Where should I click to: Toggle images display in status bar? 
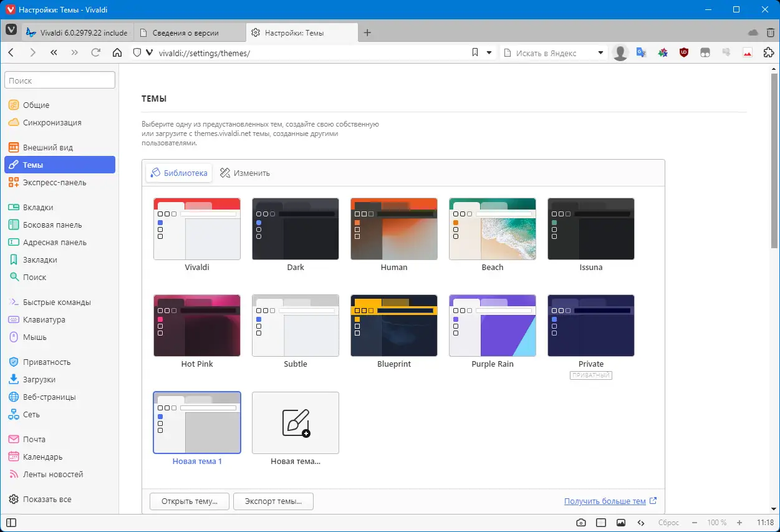coord(621,523)
